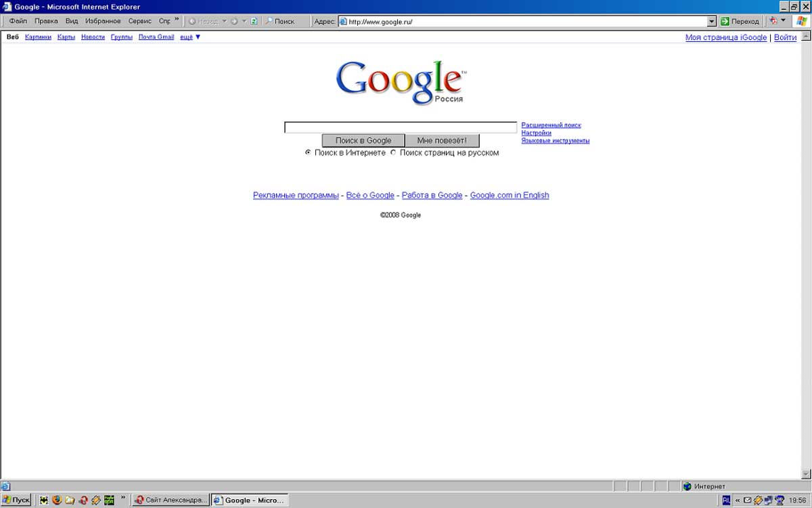Screen dimensions: 812x508
Task: Select the Поиск страниц на русском option
Action: point(393,153)
